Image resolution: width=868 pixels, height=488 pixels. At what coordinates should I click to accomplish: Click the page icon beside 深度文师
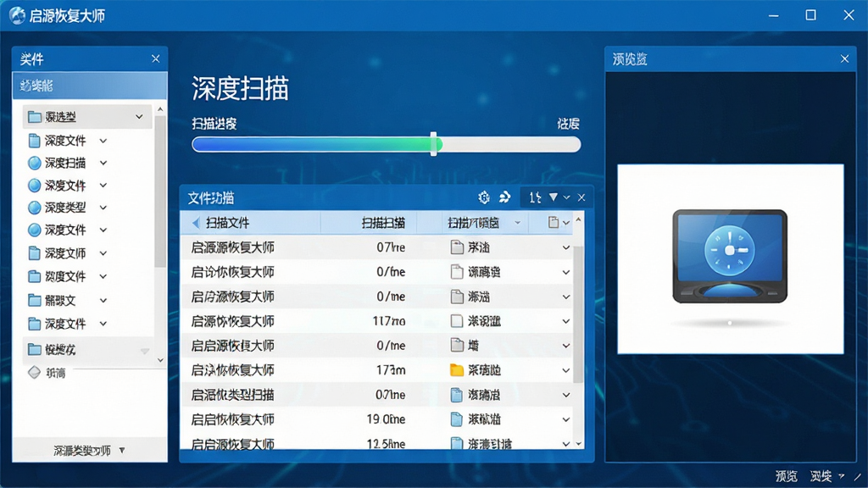(x=34, y=253)
